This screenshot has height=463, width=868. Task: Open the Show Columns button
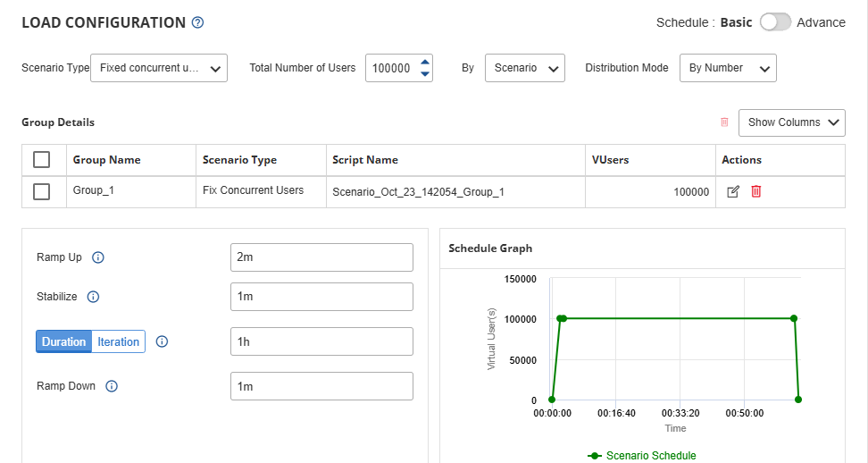click(791, 122)
